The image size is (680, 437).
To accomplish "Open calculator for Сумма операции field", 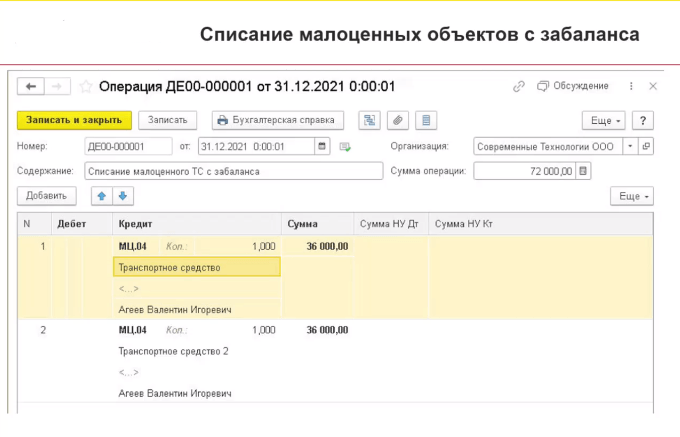I will pyautogui.click(x=584, y=171).
